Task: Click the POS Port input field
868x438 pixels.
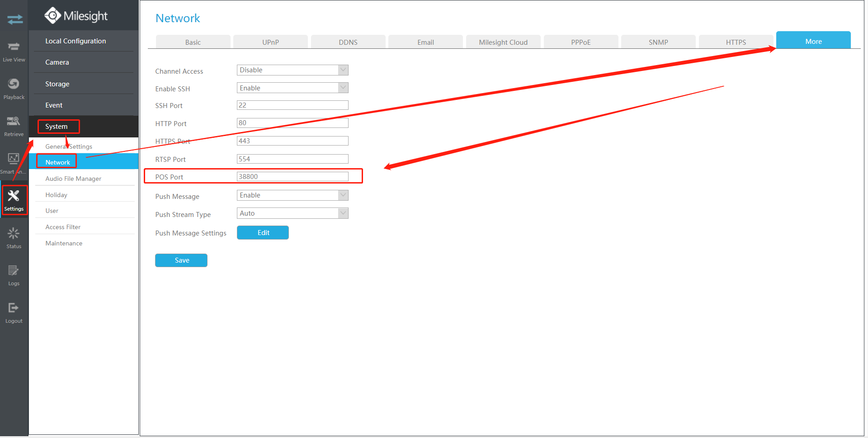Action: pos(292,177)
